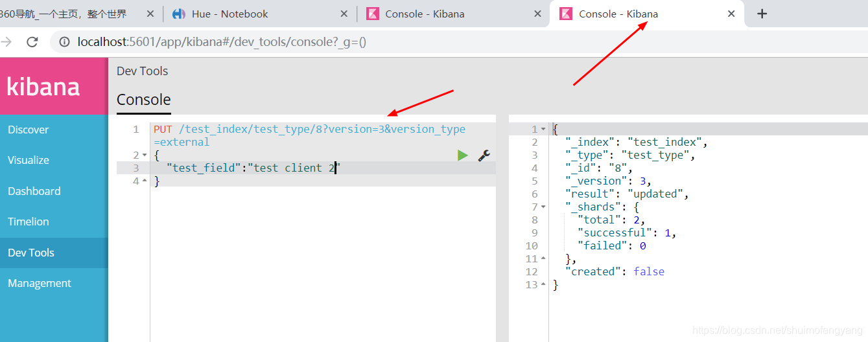The height and width of the screenshot is (342, 868).
Task: Click the site info icon in address bar
Action: pyautogui.click(x=64, y=42)
